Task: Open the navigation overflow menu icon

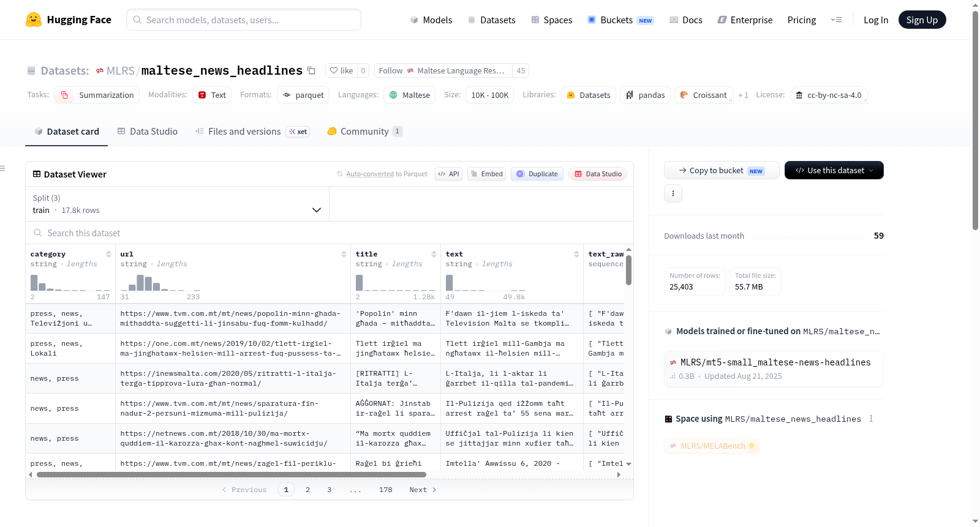Action: click(x=836, y=20)
